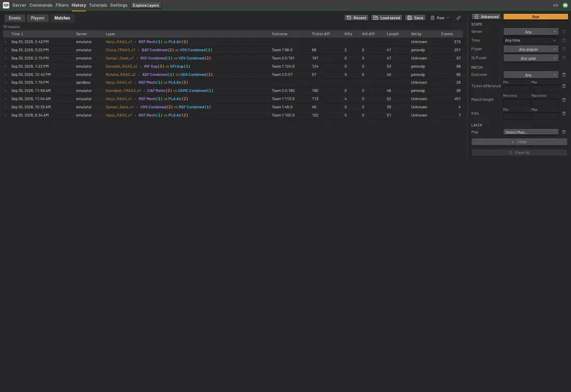This screenshot has height=392, width=571.
Task: Expand the Sep 30 2:15 PM match row
Action: tap(6, 58)
